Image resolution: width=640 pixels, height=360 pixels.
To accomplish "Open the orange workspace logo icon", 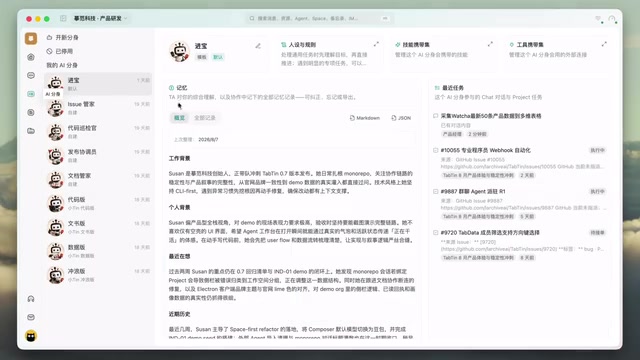I will (x=31, y=38).
